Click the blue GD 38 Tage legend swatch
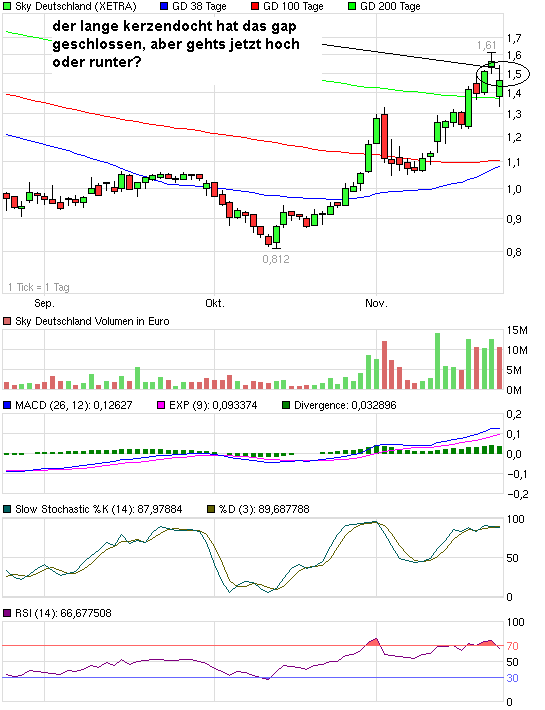 click(x=164, y=6)
